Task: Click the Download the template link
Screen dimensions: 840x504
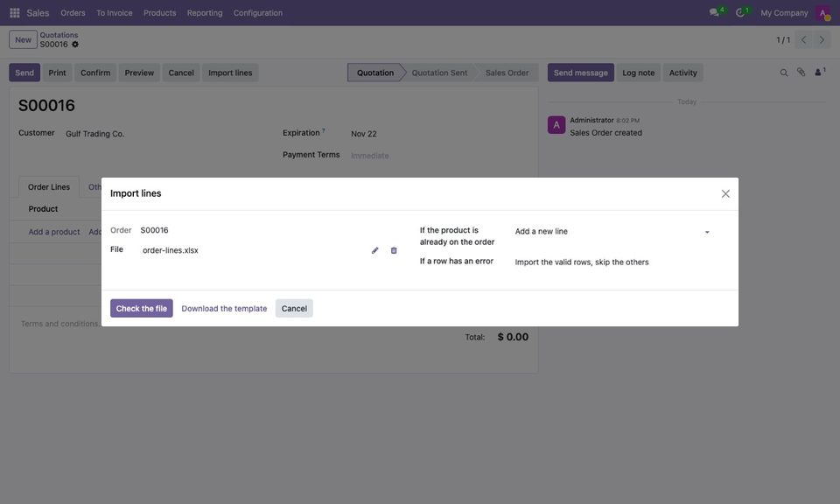Action: pos(224,309)
